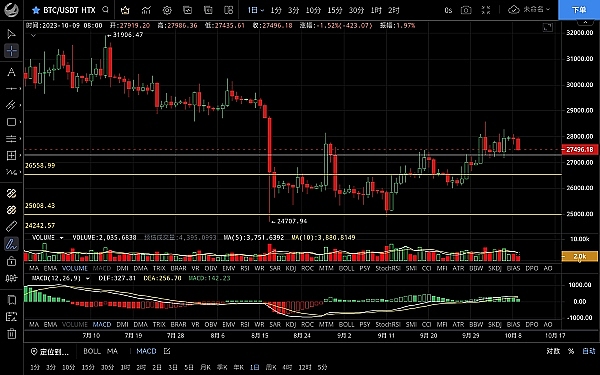The height and width of the screenshot is (375, 600).
Task: Switch sub-chart indicator to KDJ in MACD row
Action: click(x=291, y=324)
